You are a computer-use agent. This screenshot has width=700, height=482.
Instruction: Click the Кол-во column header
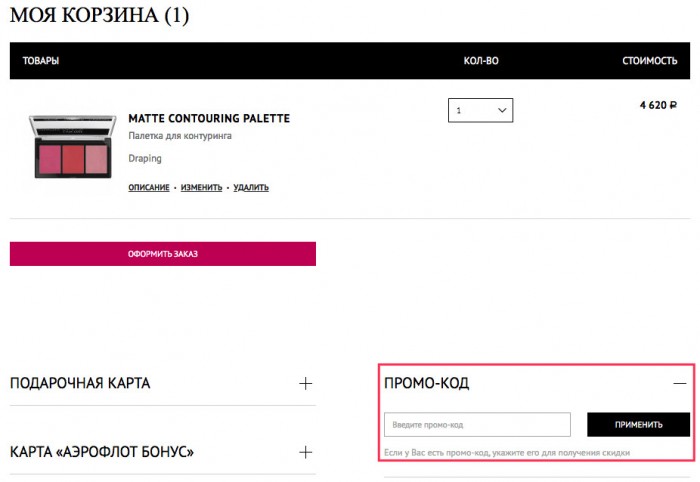[x=481, y=61]
